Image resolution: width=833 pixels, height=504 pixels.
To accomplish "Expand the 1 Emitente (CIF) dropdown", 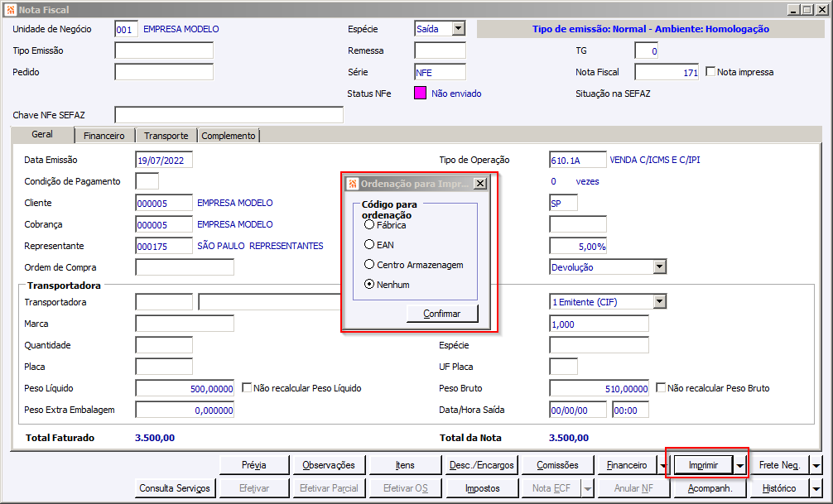I will (x=659, y=302).
